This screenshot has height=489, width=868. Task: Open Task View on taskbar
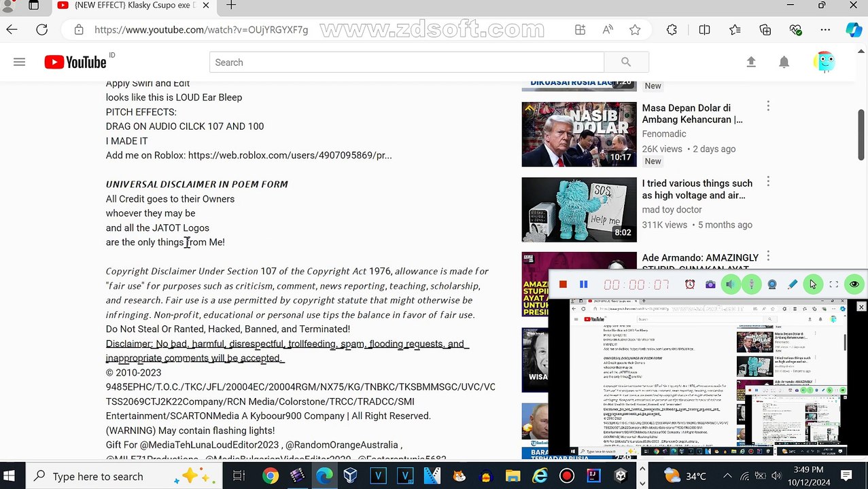(x=239, y=476)
